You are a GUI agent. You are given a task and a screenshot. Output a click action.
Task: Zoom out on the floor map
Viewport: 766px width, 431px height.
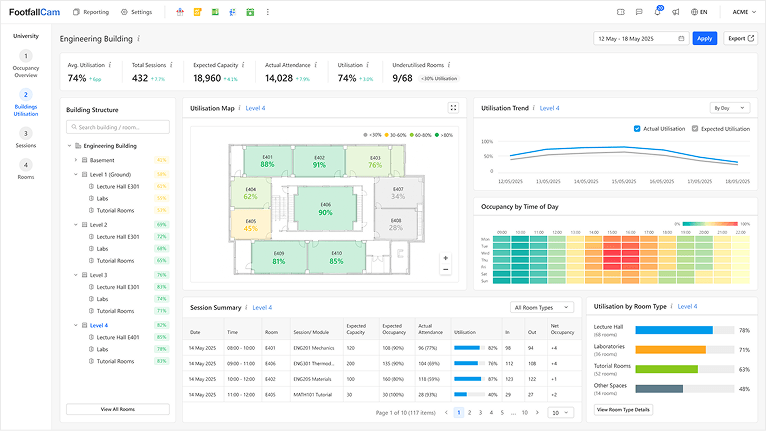[446, 269]
